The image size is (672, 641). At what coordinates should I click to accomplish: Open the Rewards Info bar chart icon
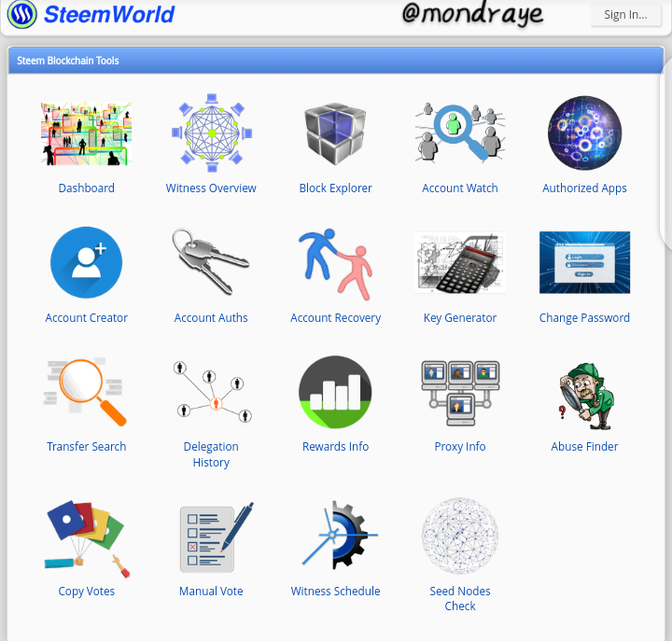336,392
